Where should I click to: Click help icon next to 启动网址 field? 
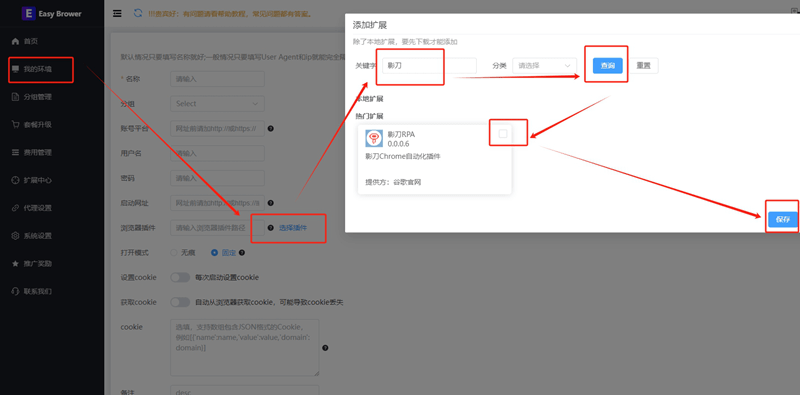click(x=271, y=203)
